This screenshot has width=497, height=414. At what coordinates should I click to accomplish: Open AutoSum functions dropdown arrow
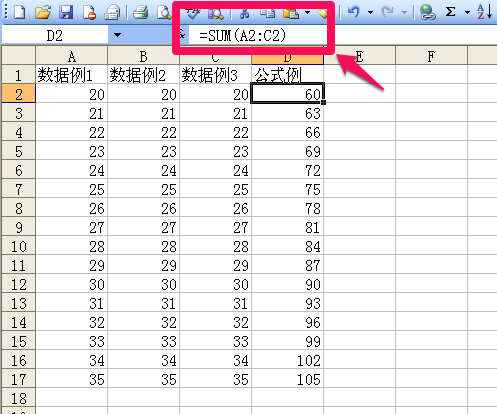click(x=467, y=13)
